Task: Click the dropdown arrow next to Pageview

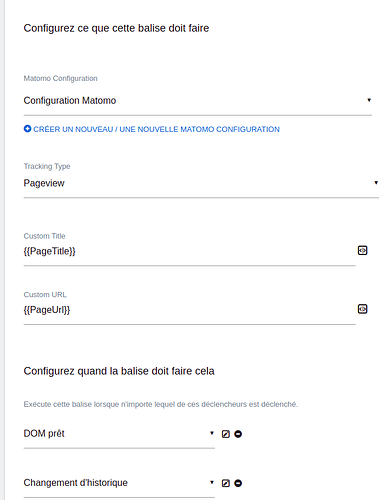Action: [x=376, y=183]
